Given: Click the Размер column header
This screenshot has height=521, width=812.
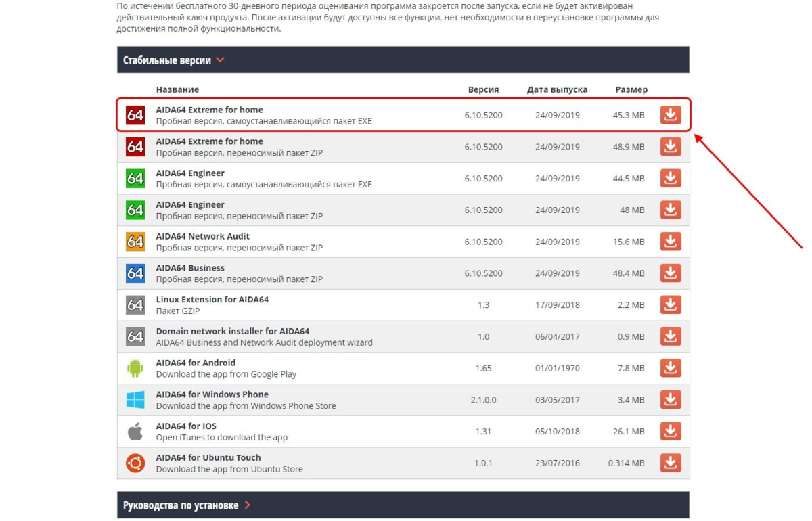Looking at the screenshot, I should 631,89.
